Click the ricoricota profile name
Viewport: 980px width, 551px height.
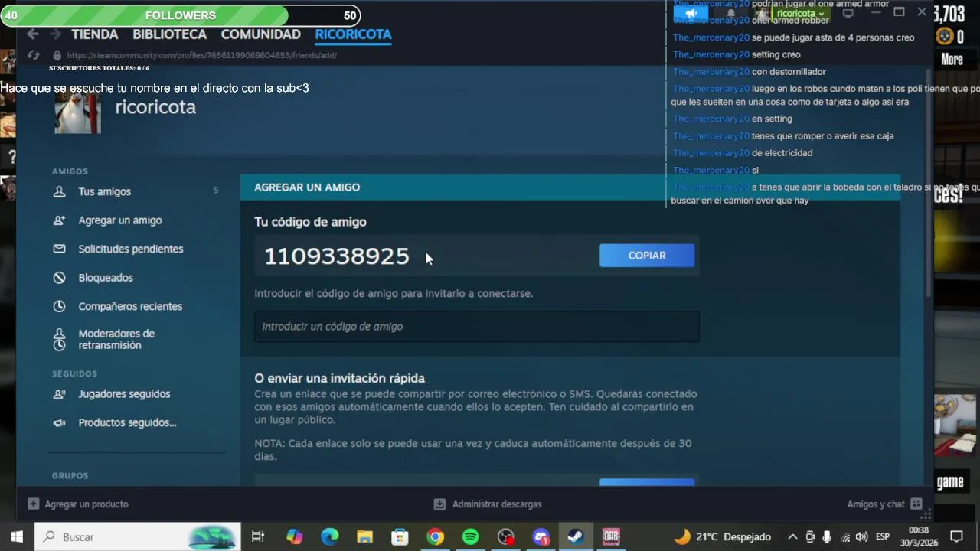(155, 107)
